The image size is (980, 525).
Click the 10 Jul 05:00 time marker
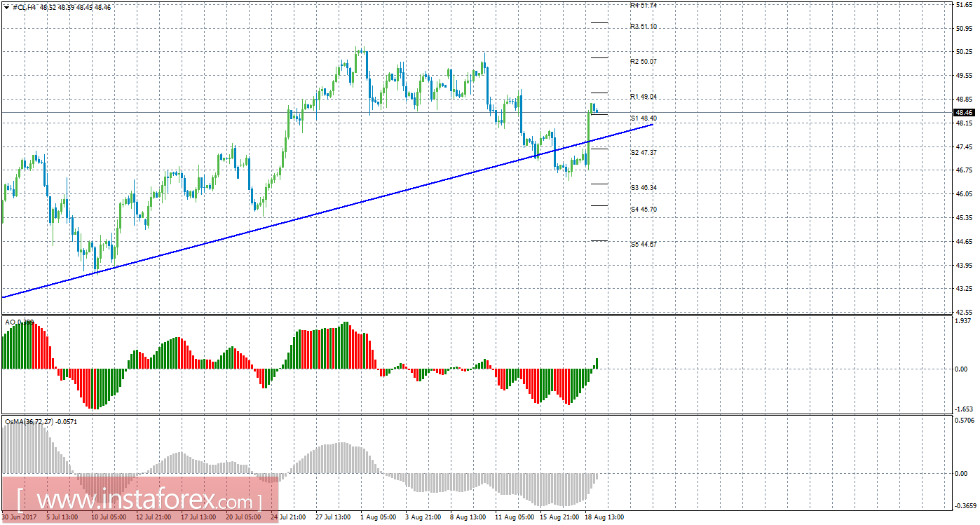(x=109, y=517)
